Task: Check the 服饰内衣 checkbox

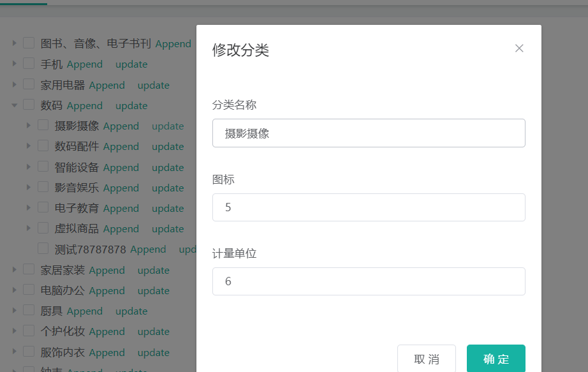Action: click(29, 352)
